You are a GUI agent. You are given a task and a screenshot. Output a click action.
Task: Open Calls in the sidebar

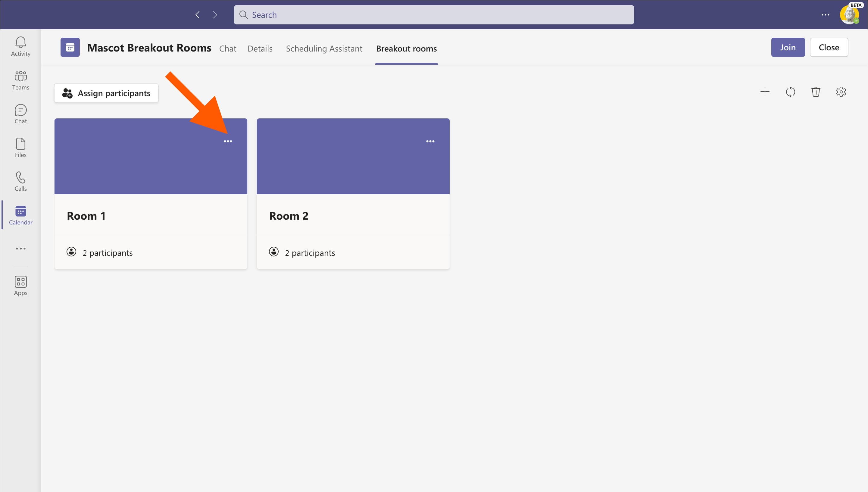pos(20,181)
